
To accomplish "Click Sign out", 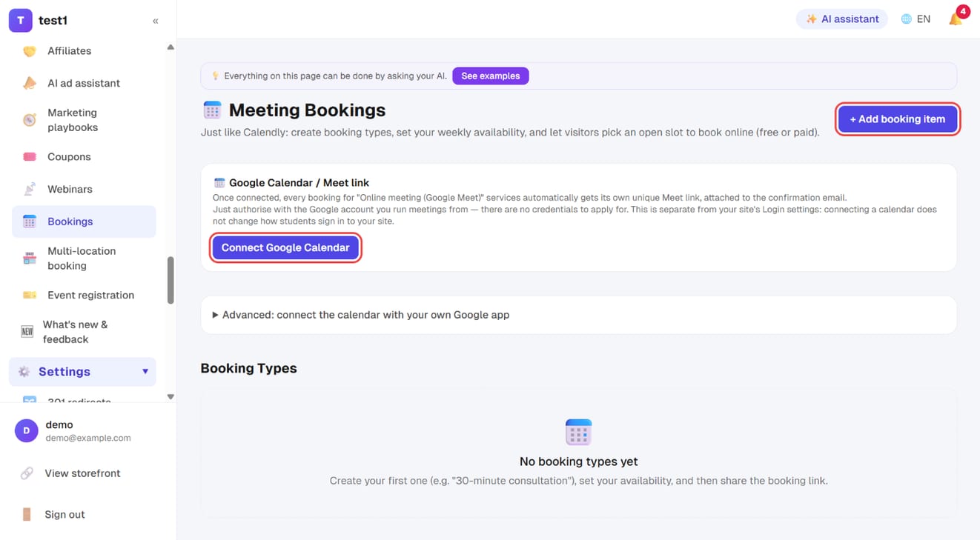I will tap(64, 514).
